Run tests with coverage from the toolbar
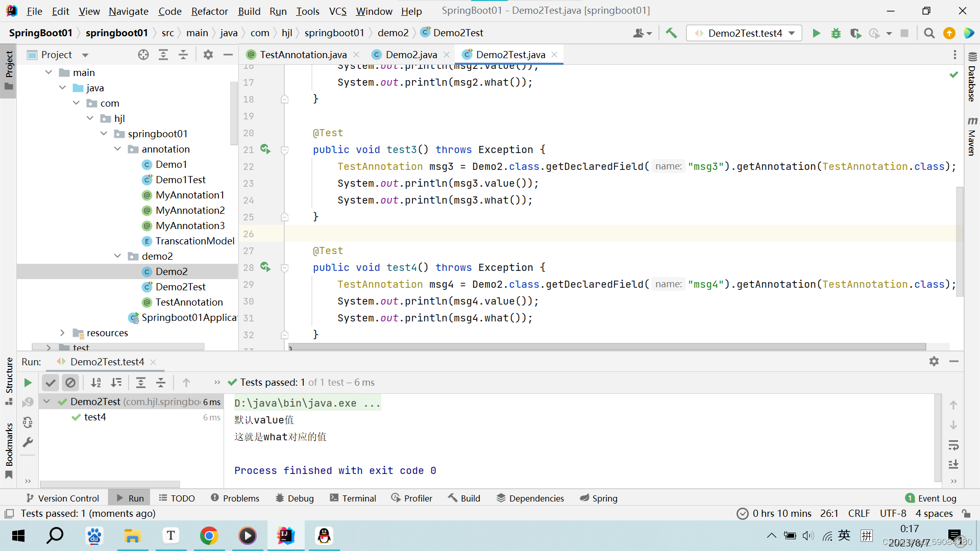 tap(855, 33)
